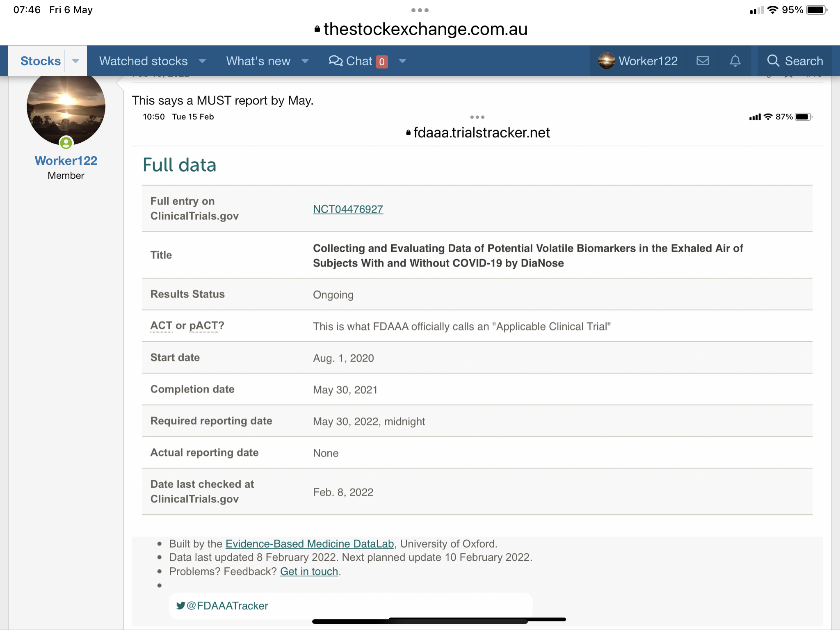Click the chat speech bubbles icon
This screenshot has height=630, width=840.
point(336,61)
